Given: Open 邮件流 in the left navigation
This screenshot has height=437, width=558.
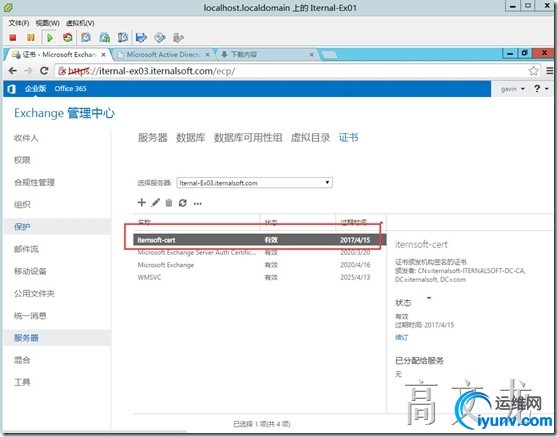Looking at the screenshot, I should 26,249.
